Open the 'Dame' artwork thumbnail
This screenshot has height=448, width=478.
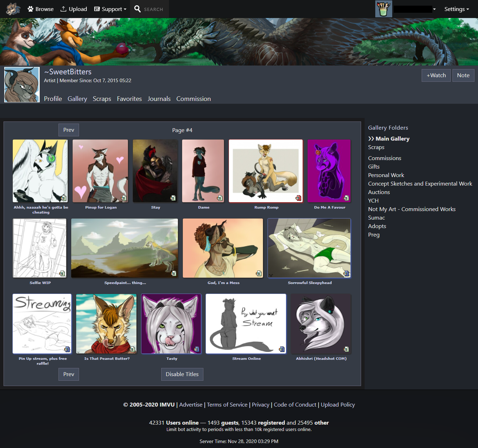203,171
